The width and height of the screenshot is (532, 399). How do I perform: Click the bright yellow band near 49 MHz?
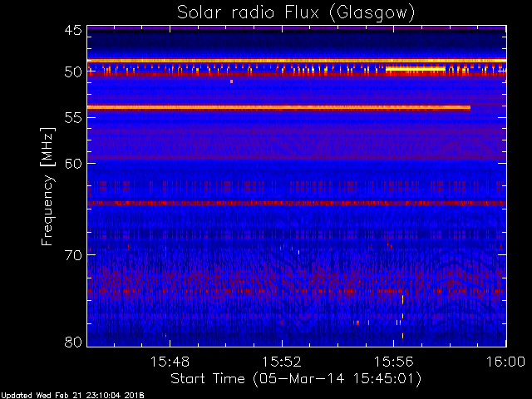click(297, 61)
